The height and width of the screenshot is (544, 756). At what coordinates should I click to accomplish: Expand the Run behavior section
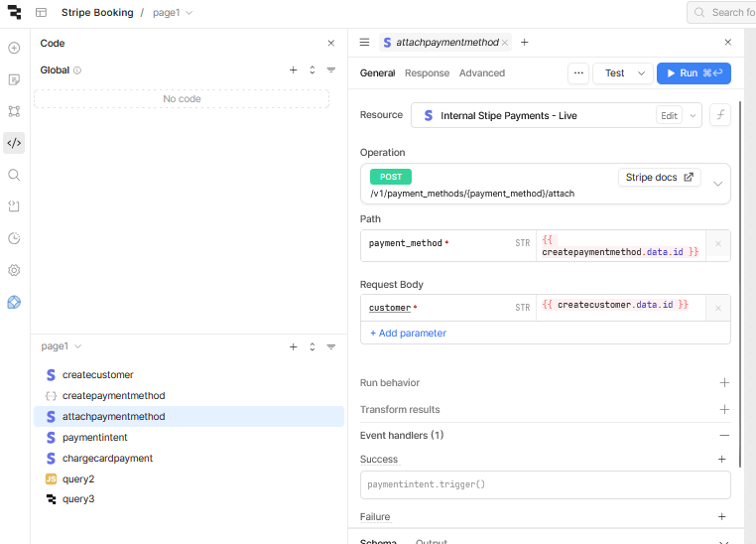pos(724,383)
